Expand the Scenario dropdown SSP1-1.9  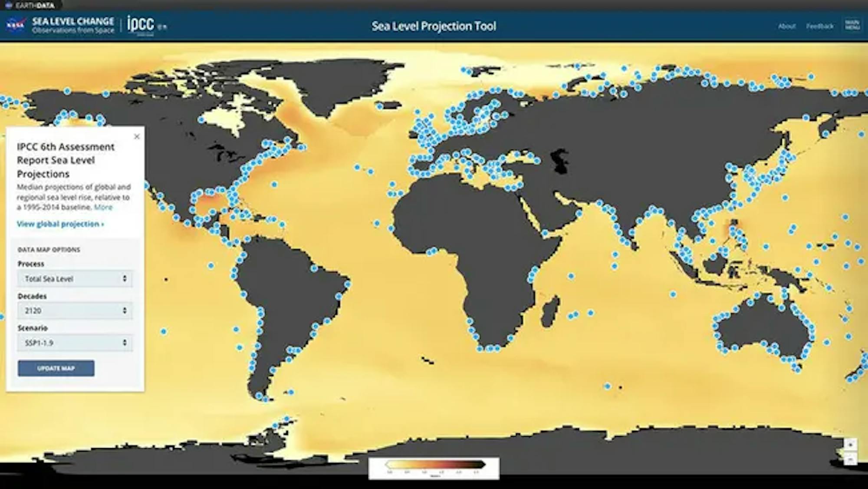(75, 343)
